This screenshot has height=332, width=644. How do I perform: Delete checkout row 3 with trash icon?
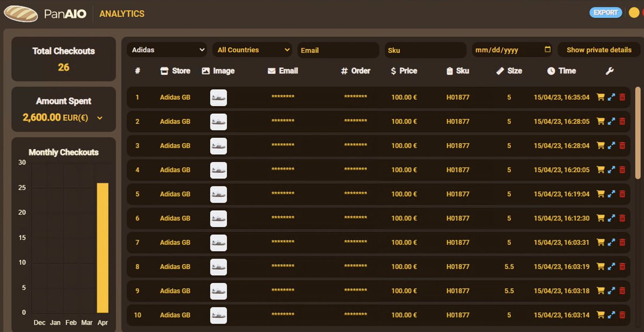[622, 145]
